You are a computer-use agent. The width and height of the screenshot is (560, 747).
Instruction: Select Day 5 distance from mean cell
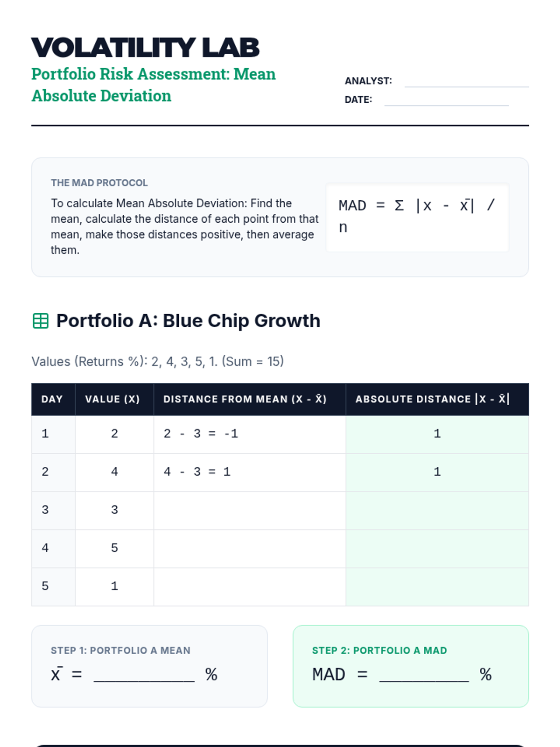point(250,587)
